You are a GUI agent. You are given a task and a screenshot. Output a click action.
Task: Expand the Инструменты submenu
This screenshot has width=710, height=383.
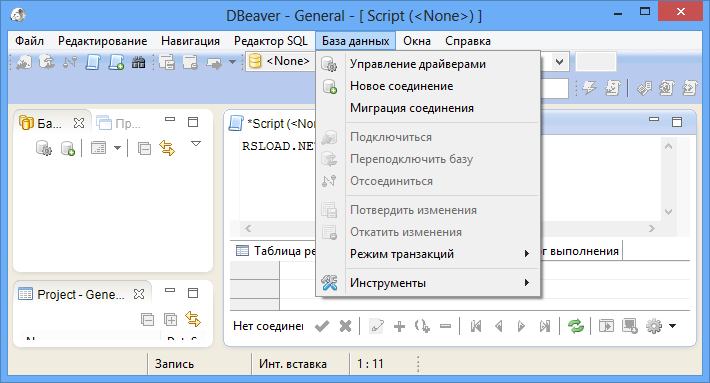pyautogui.click(x=428, y=283)
